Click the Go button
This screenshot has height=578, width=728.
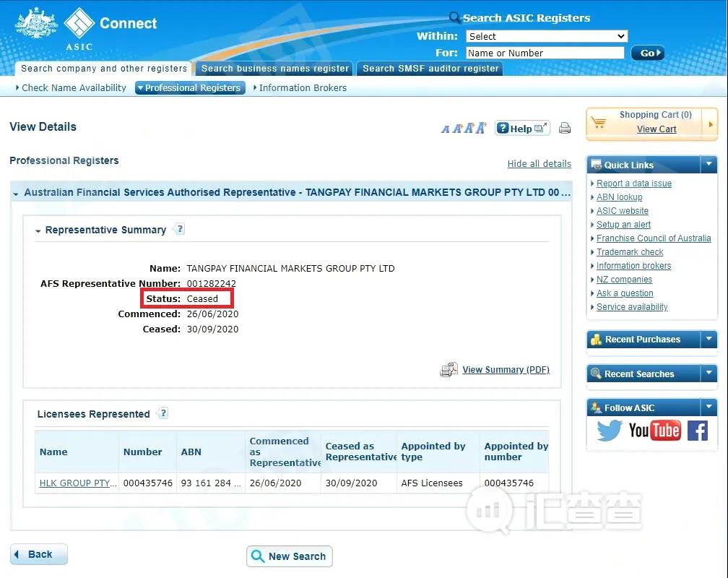click(x=648, y=53)
